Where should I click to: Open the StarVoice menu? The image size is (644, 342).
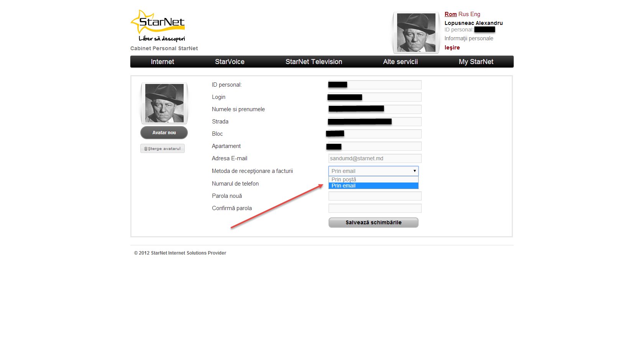point(230,62)
